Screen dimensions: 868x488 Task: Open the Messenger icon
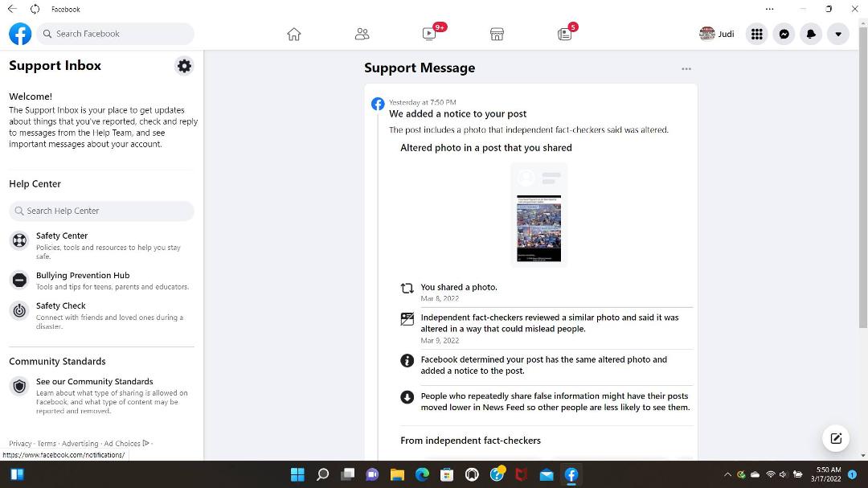784,34
